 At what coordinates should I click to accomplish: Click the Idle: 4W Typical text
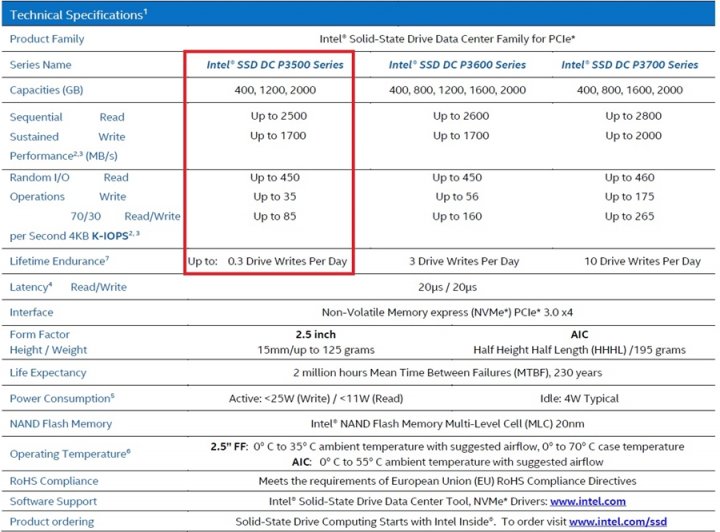(579, 398)
